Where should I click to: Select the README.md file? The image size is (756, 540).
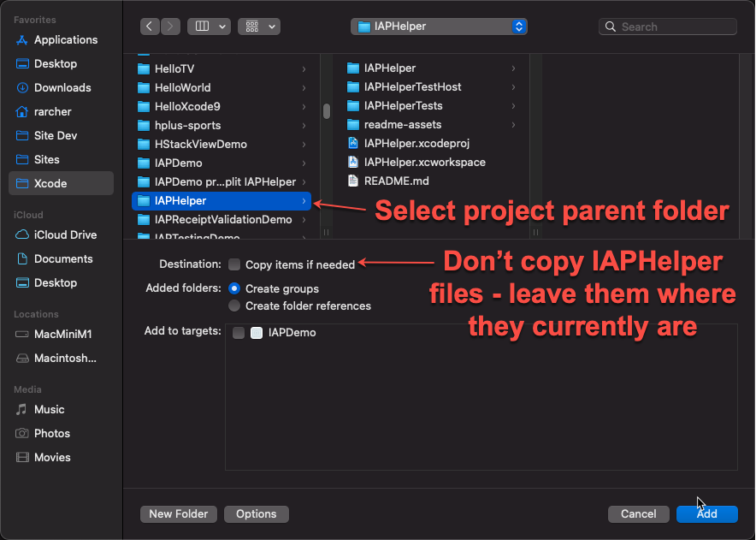coord(432,181)
